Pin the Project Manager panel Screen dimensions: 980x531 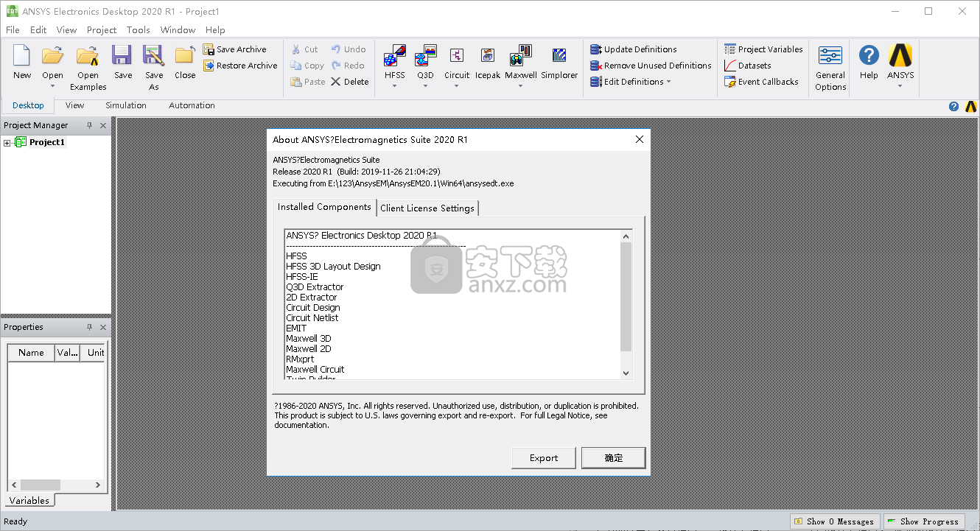pyautogui.click(x=90, y=125)
